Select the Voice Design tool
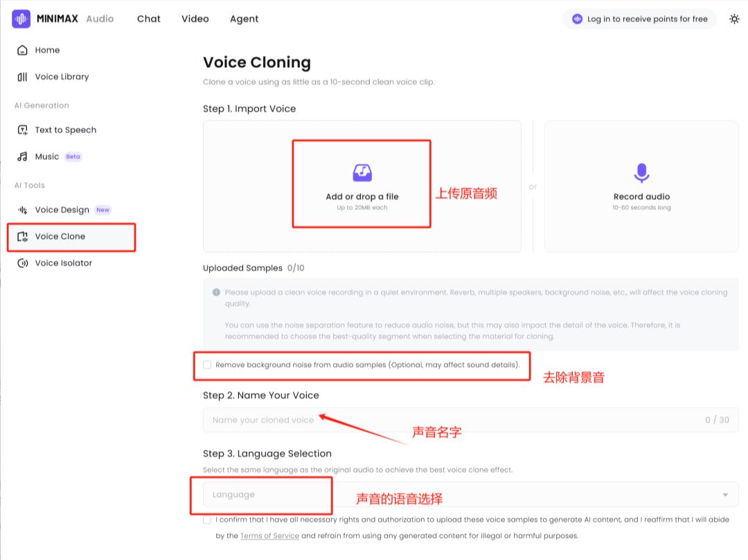This screenshot has height=560, width=748. pyautogui.click(x=60, y=210)
